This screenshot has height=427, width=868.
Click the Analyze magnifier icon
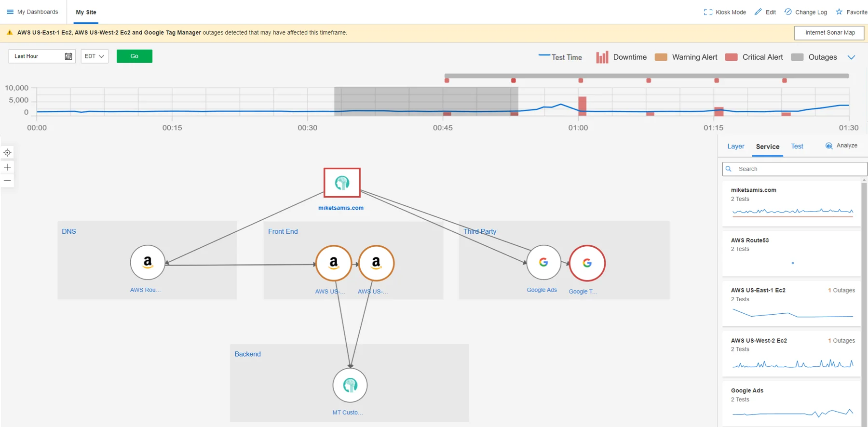(x=829, y=146)
